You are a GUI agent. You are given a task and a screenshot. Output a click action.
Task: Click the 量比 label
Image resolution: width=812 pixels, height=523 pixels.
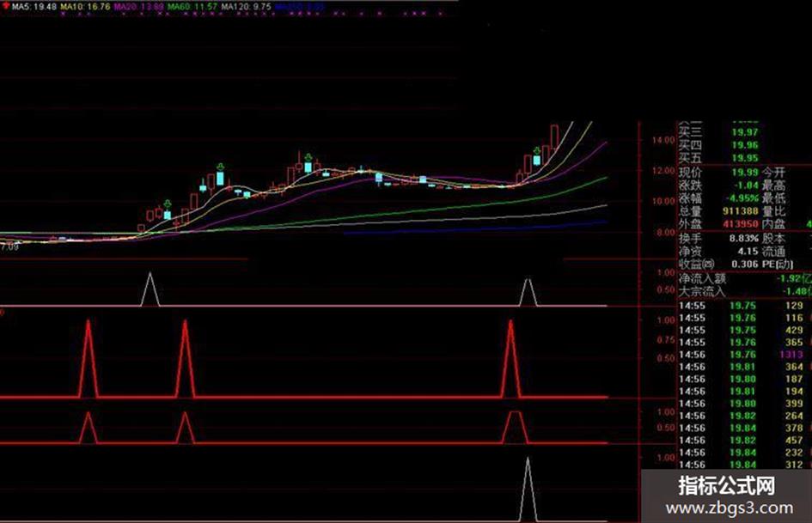[773, 210]
